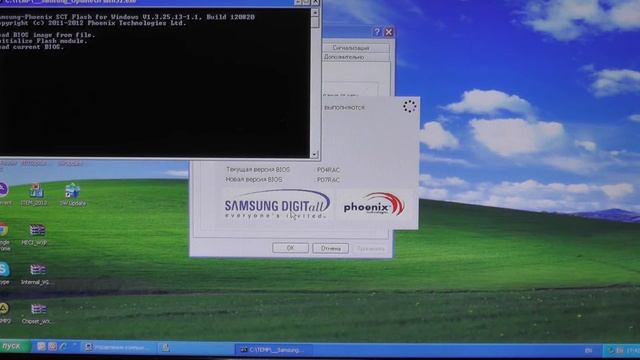Close the properties dialog with X
The image size is (640, 360).
(x=389, y=32)
